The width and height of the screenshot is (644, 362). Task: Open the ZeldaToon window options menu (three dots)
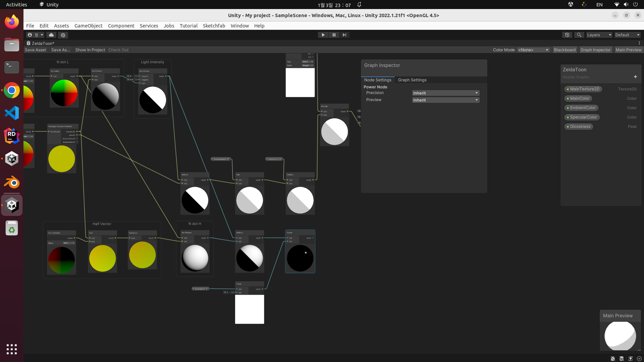639,43
